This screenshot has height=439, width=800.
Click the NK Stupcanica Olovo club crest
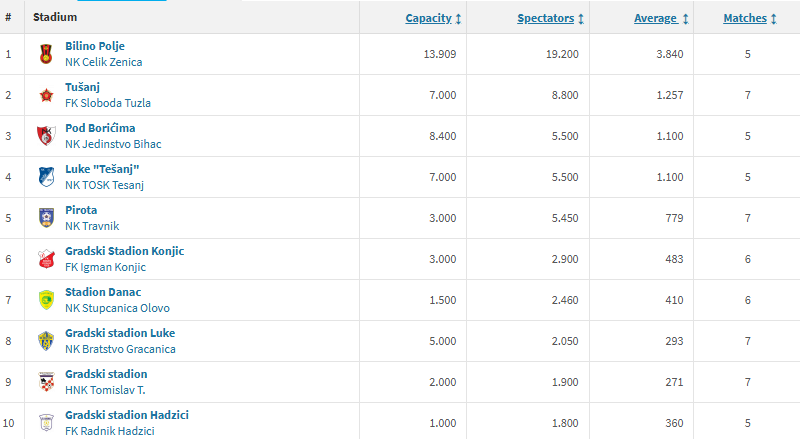[46, 300]
